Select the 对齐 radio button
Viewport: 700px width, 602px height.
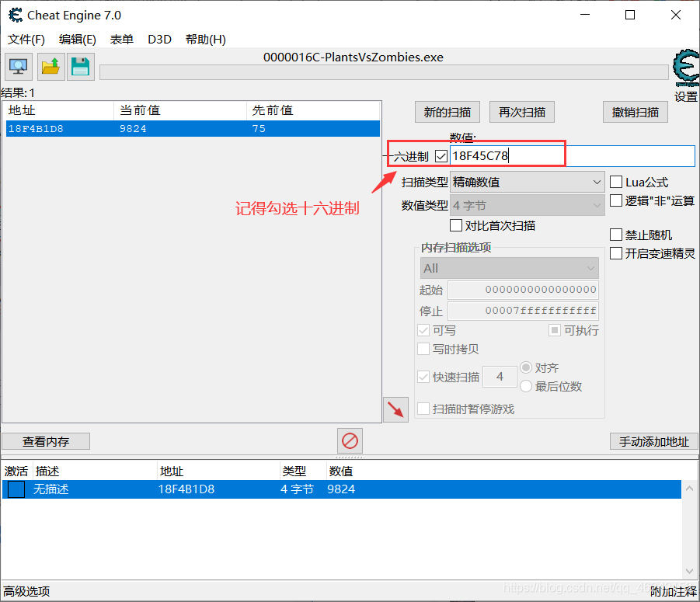[526, 367]
